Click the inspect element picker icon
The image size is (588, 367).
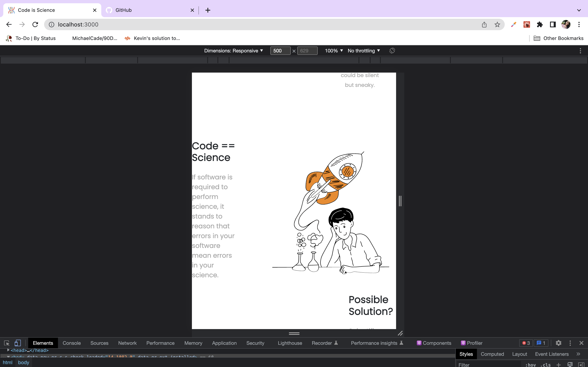pyautogui.click(x=7, y=343)
